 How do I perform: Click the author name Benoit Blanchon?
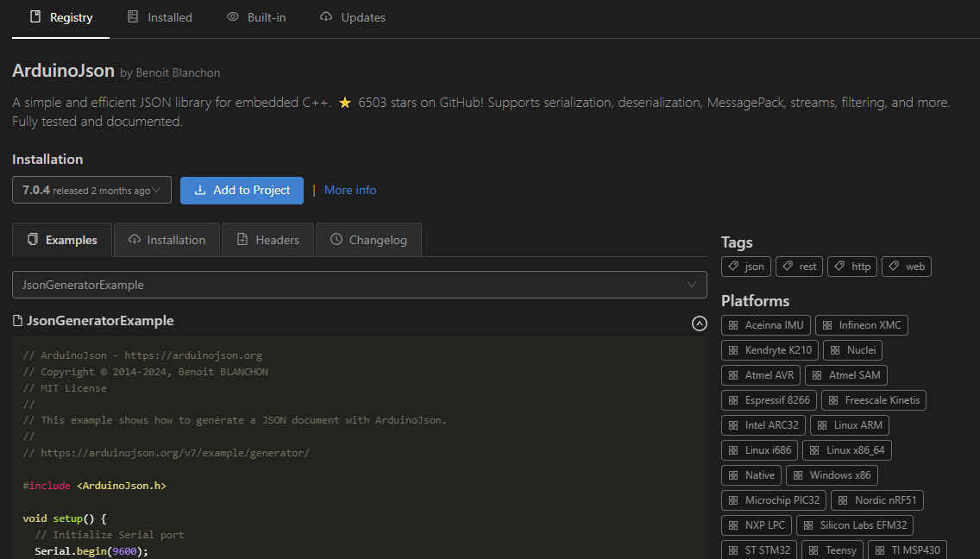coord(178,73)
